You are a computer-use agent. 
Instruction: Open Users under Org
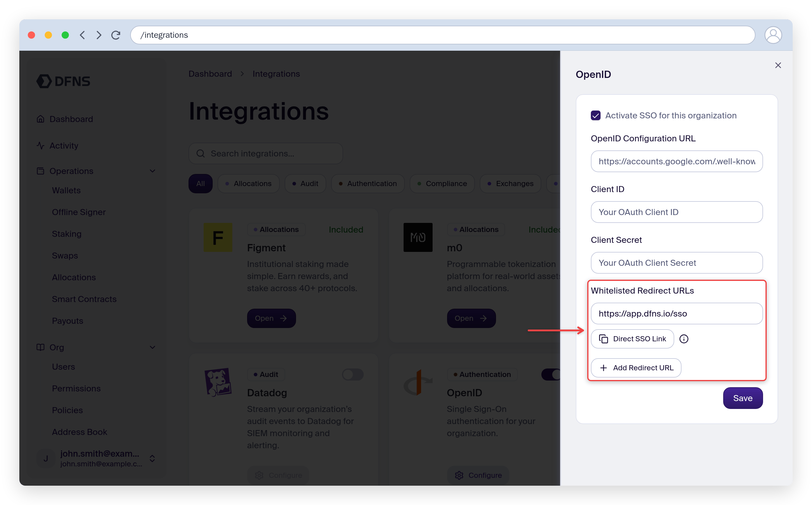[63, 367]
